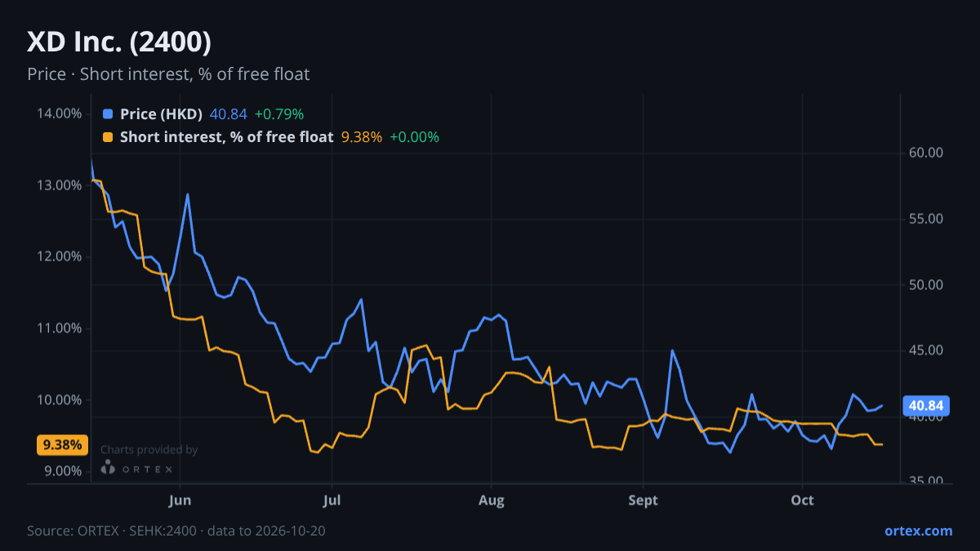Select the Price (HKD) legend label
Viewport: 980px width, 551px height.
tap(161, 114)
